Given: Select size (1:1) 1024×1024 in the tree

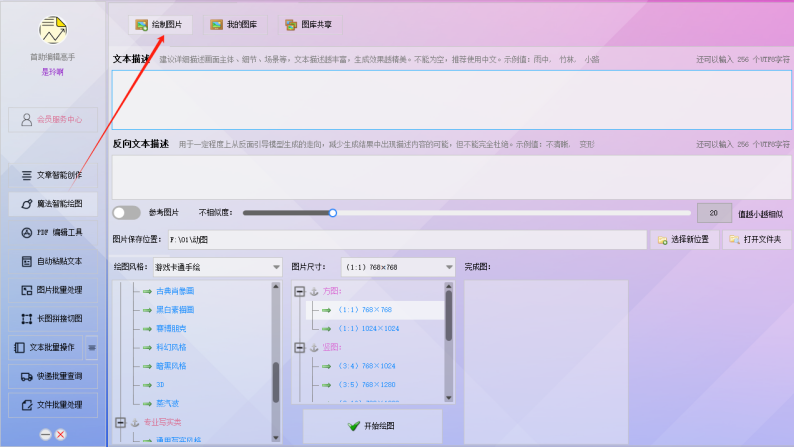Looking at the screenshot, I should tap(368, 329).
